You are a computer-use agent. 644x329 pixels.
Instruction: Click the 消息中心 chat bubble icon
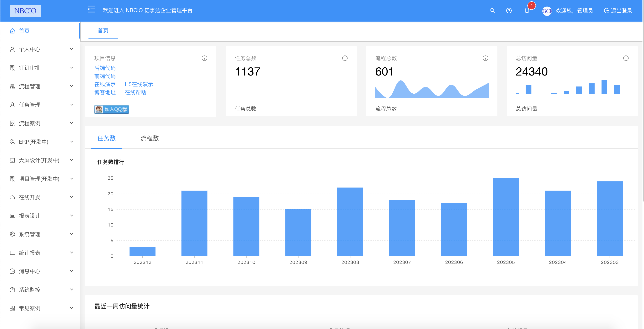click(x=12, y=271)
